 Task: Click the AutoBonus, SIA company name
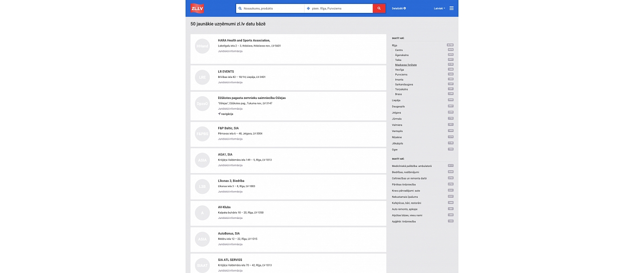[229, 233]
